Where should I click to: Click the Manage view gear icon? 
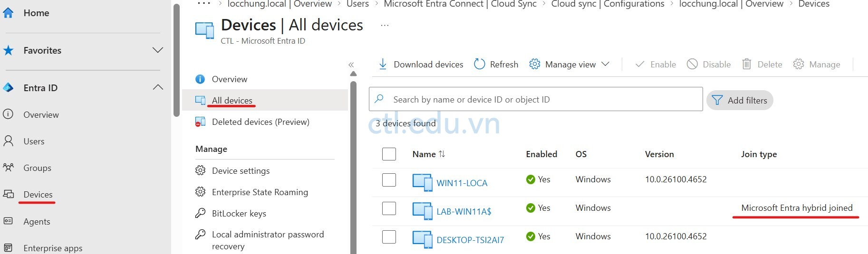535,64
